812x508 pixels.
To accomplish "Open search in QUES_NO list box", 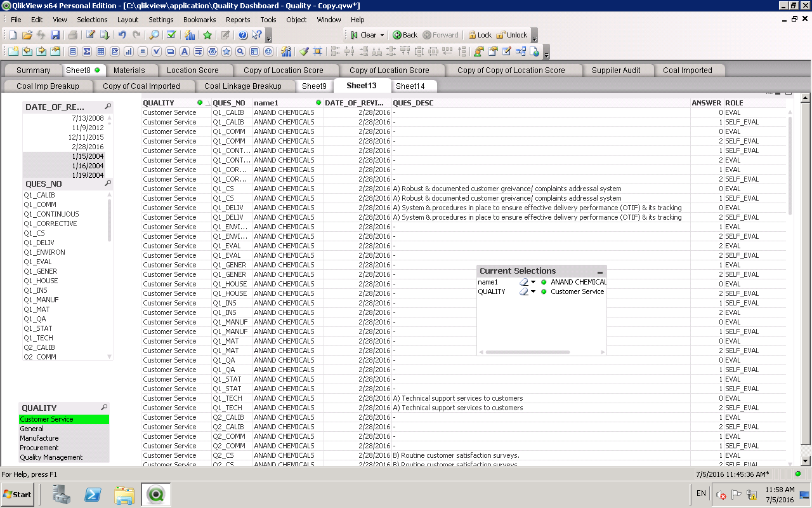I will 108,184.
